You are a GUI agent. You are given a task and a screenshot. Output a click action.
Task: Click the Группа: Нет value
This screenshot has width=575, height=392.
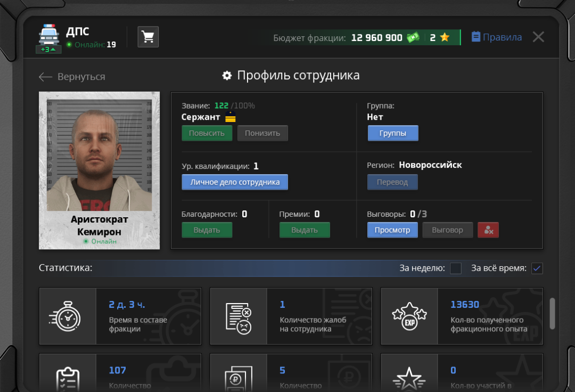click(375, 117)
